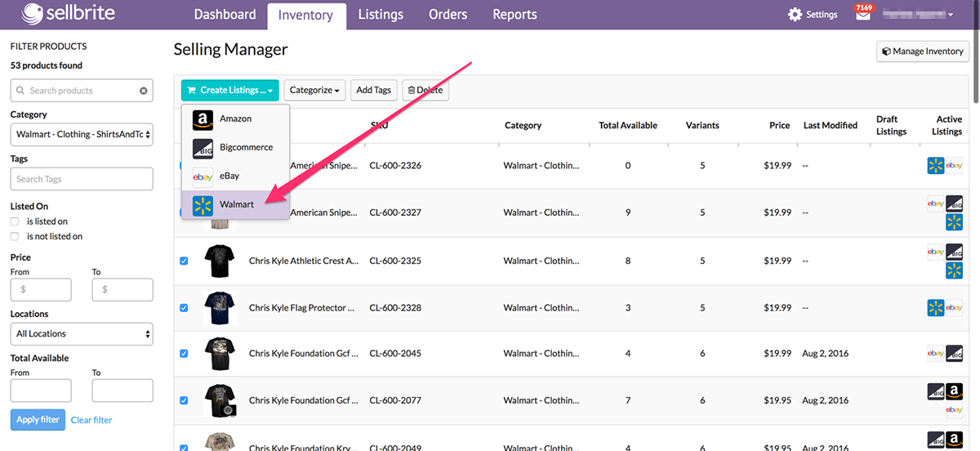
Task: Uncheck the Chris Kyle Athletic Crest row checkbox
Action: 184,261
